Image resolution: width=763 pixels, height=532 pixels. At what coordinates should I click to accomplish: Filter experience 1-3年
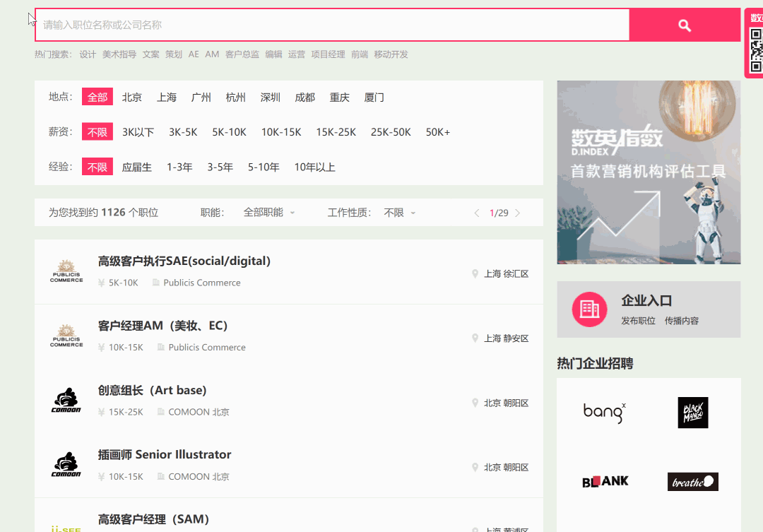point(179,167)
